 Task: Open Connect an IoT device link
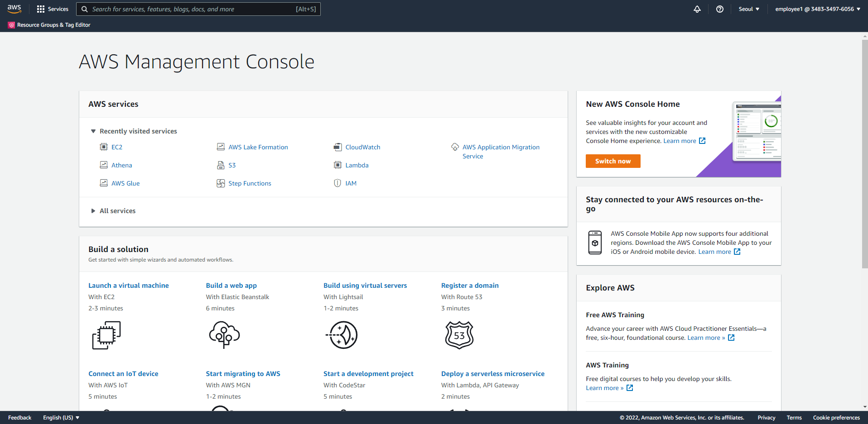[123, 374]
